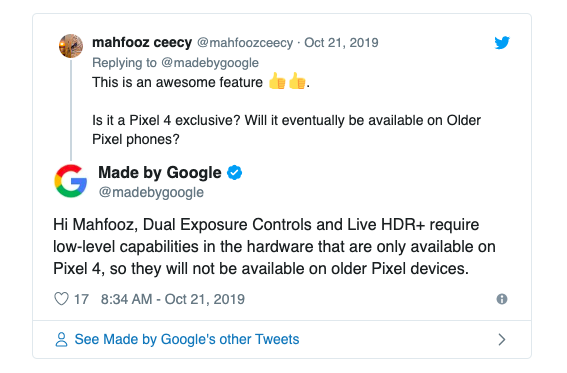The height and width of the screenshot is (373, 567).
Task: Open the tweet info icon
Action: pyautogui.click(x=502, y=299)
